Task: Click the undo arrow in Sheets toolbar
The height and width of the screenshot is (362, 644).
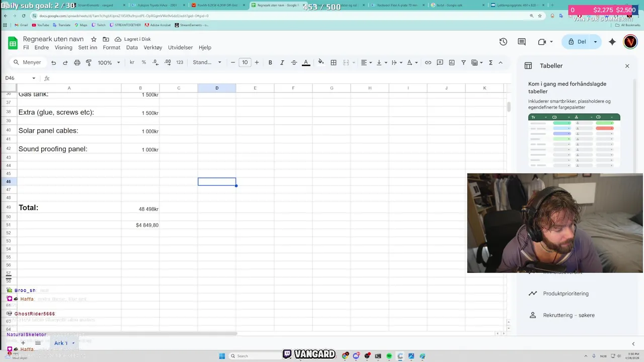Action: click(x=53, y=62)
